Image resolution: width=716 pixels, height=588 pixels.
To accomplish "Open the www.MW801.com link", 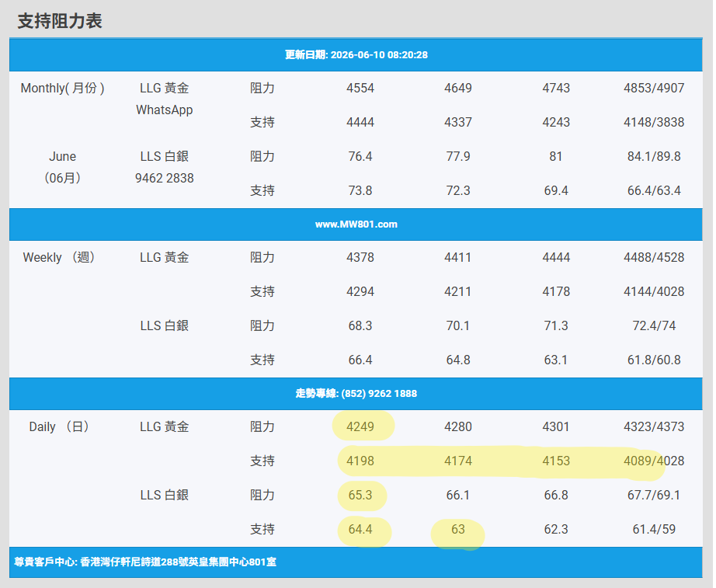I will 356,224.
